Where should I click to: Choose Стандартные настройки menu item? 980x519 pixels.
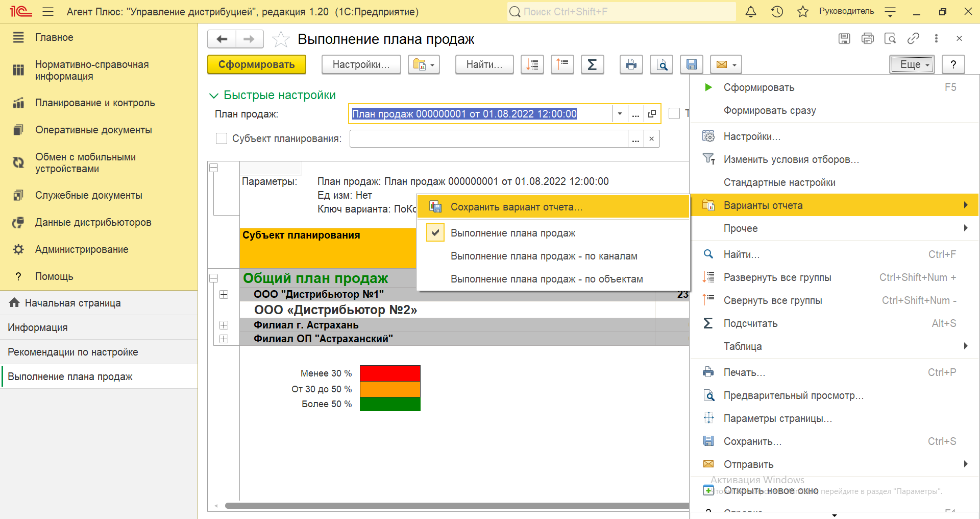click(835, 182)
